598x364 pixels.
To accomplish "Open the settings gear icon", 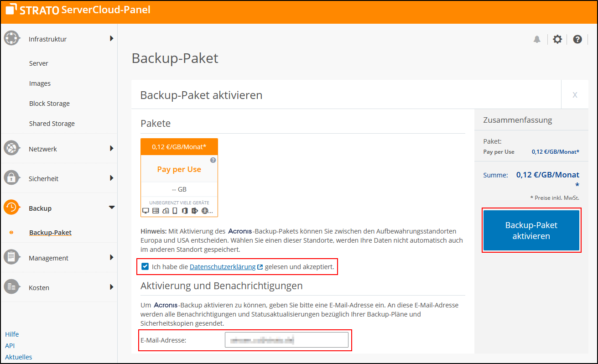I will pyautogui.click(x=557, y=39).
